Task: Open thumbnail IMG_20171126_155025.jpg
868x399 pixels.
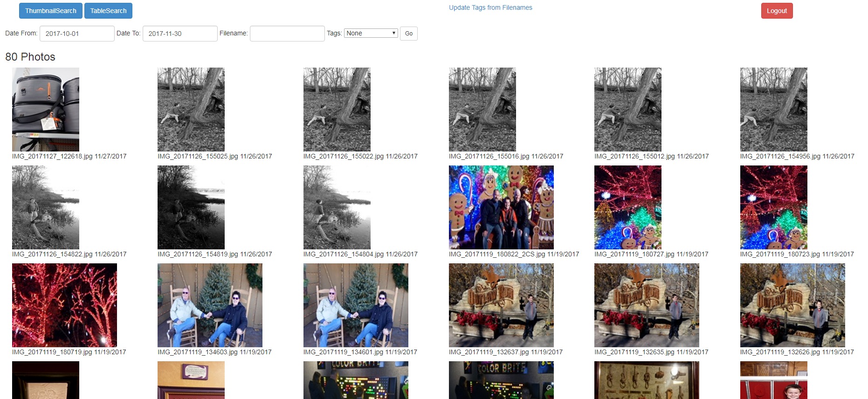Action: (x=191, y=109)
